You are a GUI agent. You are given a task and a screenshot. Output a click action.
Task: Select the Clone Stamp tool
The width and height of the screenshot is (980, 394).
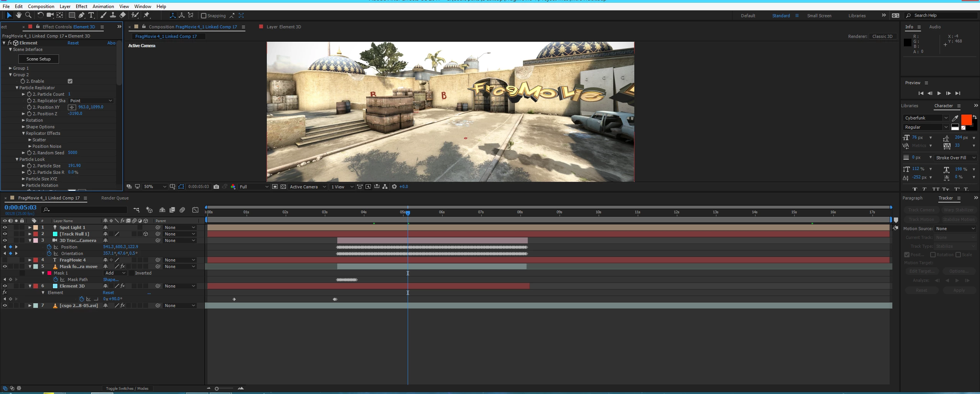coord(113,15)
